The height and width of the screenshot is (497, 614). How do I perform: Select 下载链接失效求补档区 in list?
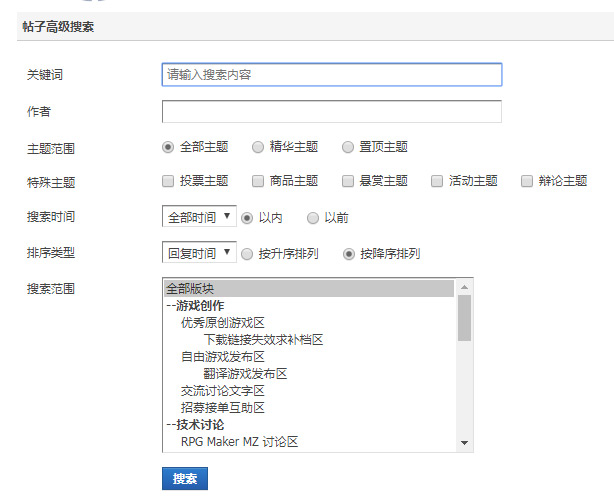(x=309, y=340)
